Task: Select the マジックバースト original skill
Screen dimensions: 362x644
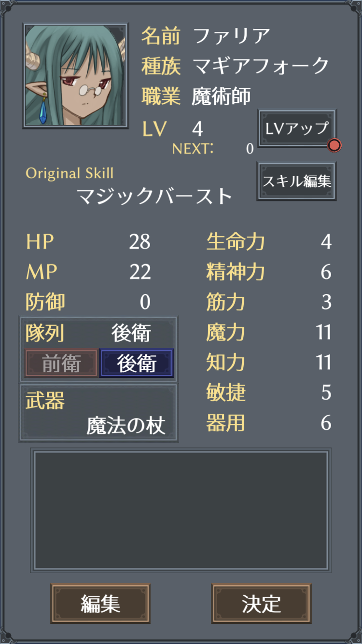Action: (154, 196)
